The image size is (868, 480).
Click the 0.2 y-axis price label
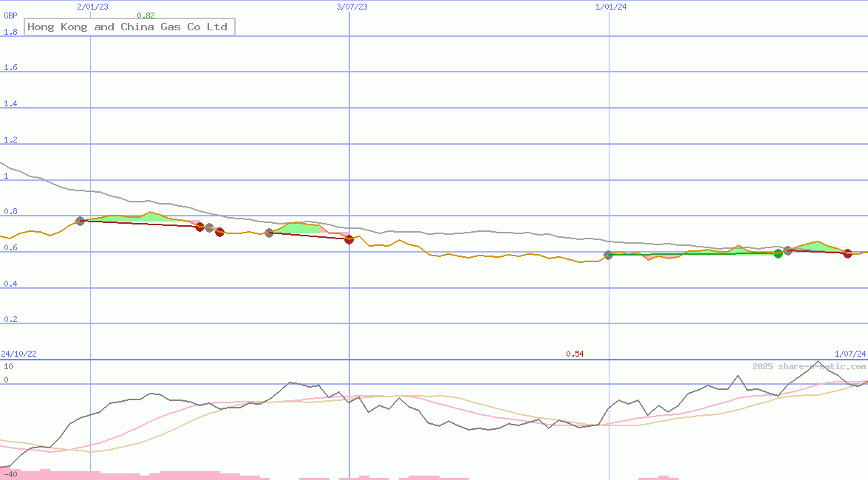10,320
